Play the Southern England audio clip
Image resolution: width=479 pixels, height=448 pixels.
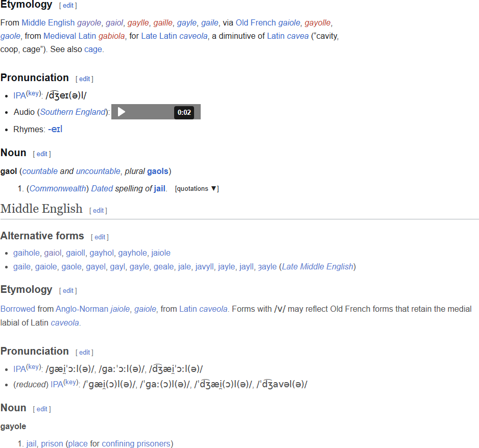(121, 112)
